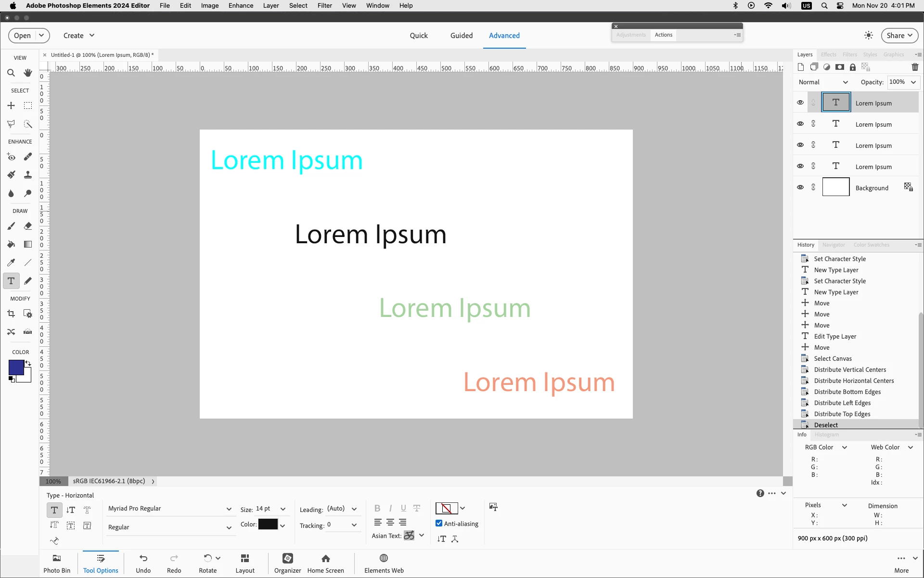Select the Eraser tool
This screenshot has width=924, height=578.
[x=28, y=226]
